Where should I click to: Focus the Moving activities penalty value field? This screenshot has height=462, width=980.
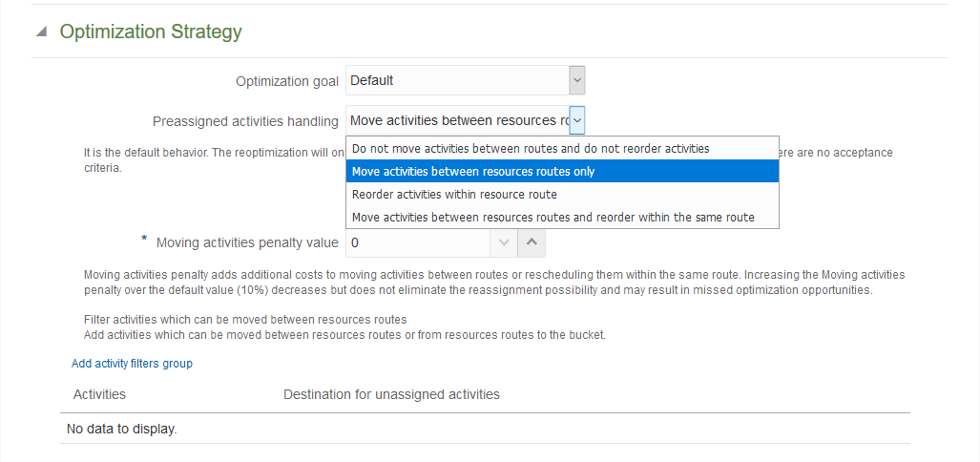(416, 243)
